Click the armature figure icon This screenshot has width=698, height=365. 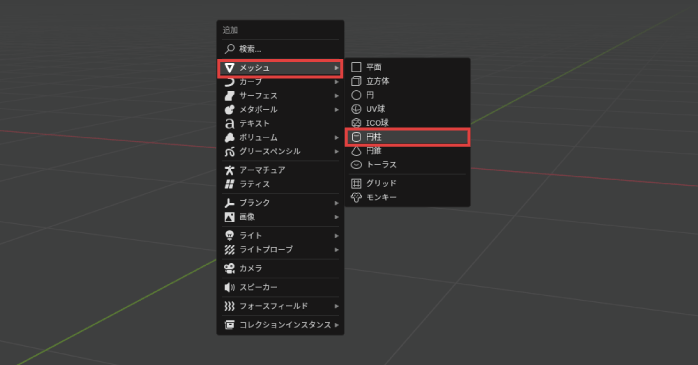point(230,170)
